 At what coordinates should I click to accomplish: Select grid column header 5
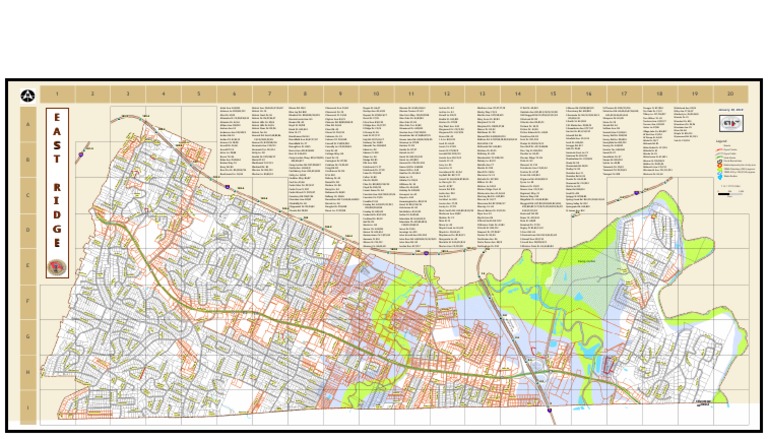[x=199, y=94]
